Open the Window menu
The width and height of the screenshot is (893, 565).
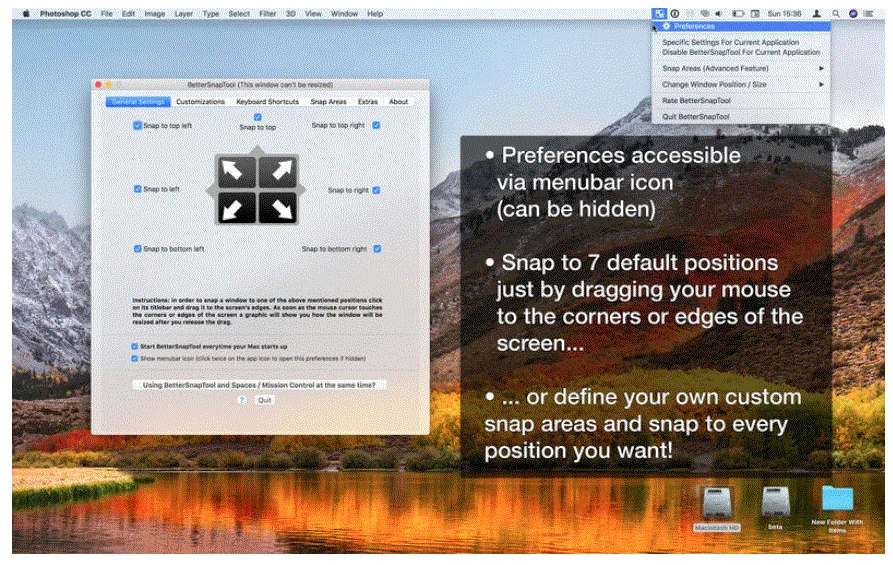[344, 14]
